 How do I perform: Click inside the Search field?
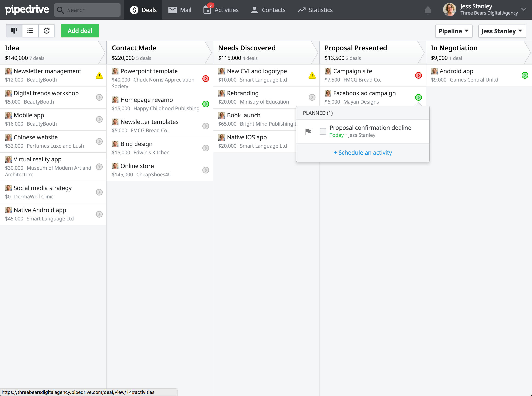pos(87,10)
